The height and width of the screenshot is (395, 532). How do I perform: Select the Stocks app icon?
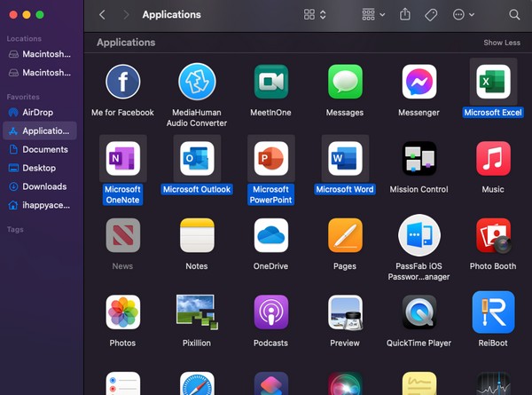493,383
